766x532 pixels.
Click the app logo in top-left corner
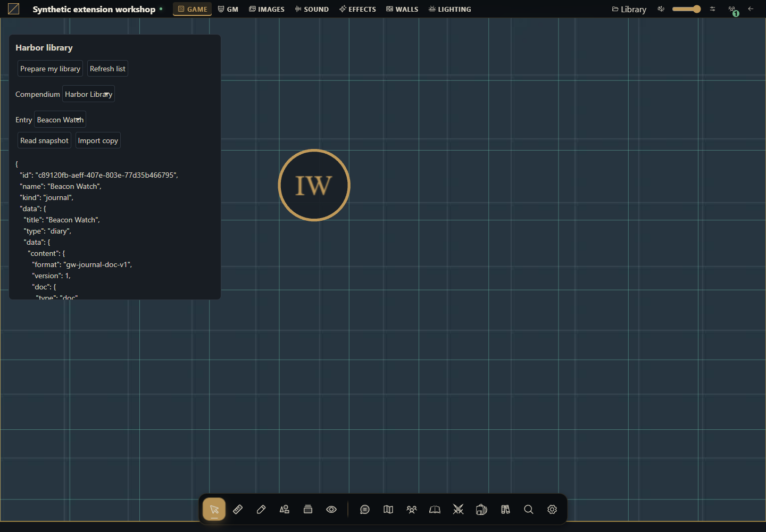[14, 9]
